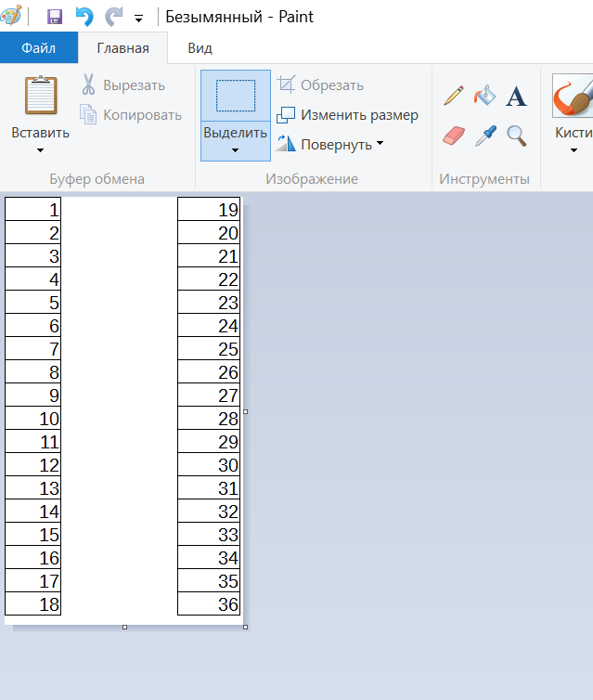Click the Вставить clipboard icon
Image resolution: width=593 pixels, height=700 pixels.
coord(41,96)
